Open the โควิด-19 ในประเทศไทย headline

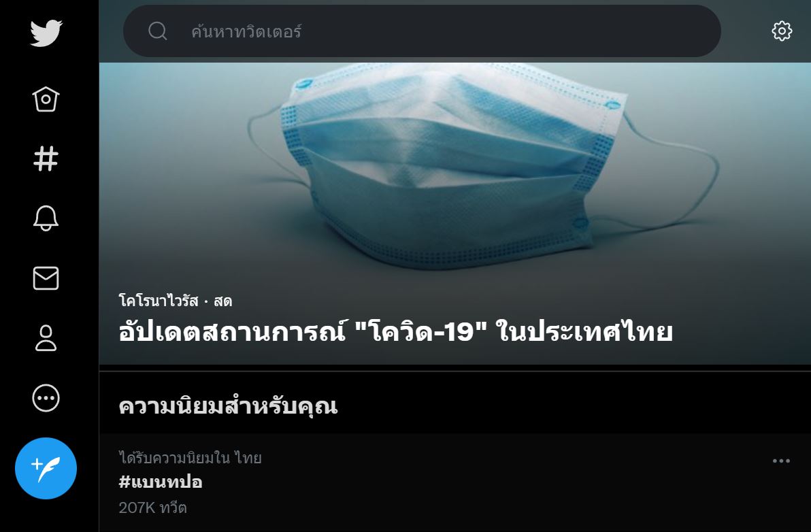click(396, 331)
